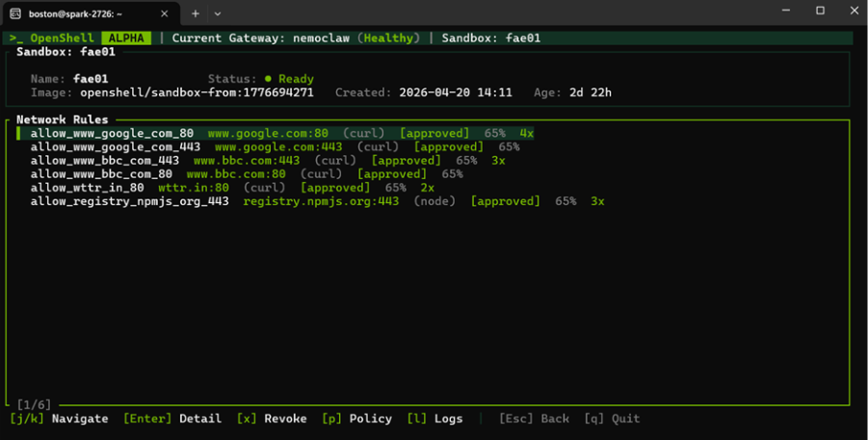Click the [j/k] Navigate hint

tap(59, 419)
